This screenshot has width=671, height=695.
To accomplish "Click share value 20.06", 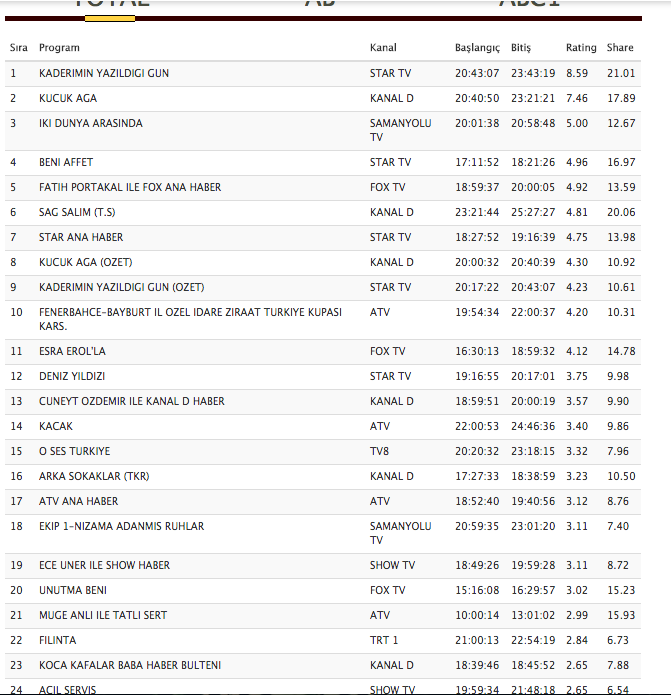I will [x=621, y=212].
